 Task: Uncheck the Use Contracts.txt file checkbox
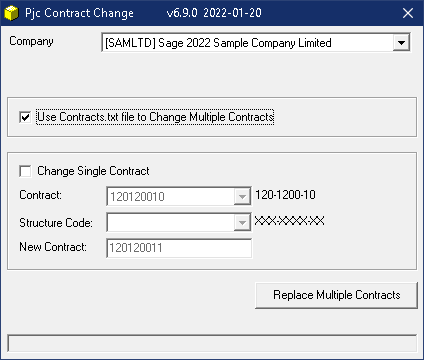pos(25,117)
